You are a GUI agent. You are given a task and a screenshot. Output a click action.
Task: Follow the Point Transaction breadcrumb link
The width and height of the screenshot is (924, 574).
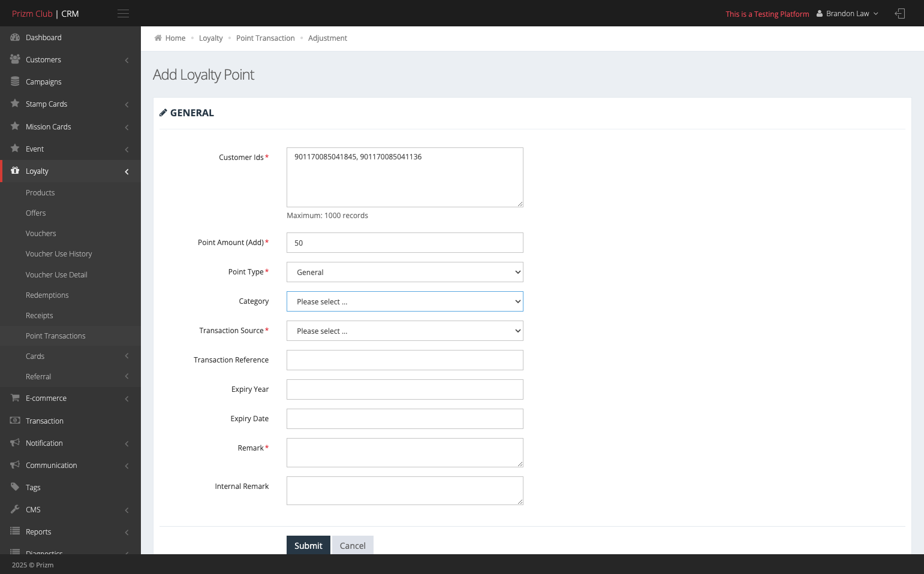point(266,38)
